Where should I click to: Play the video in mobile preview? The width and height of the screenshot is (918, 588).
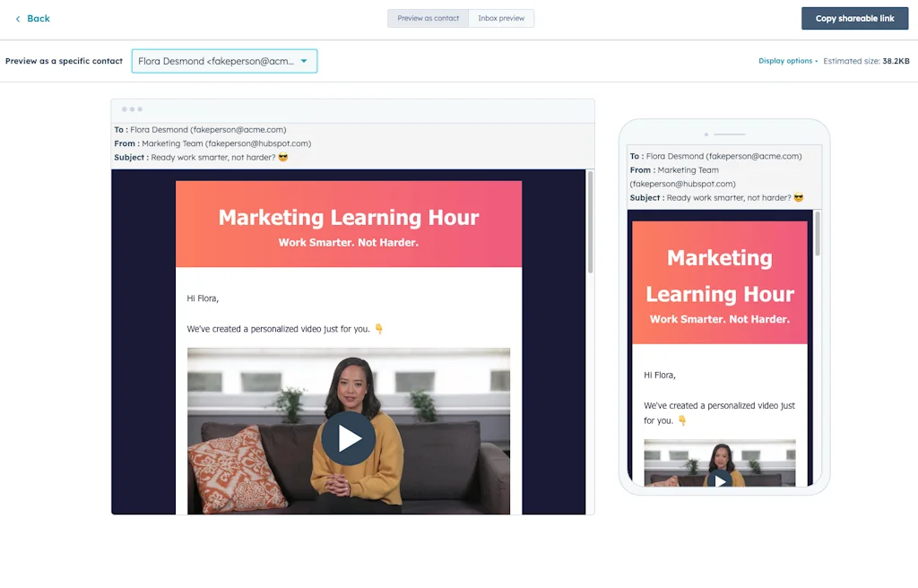(720, 480)
